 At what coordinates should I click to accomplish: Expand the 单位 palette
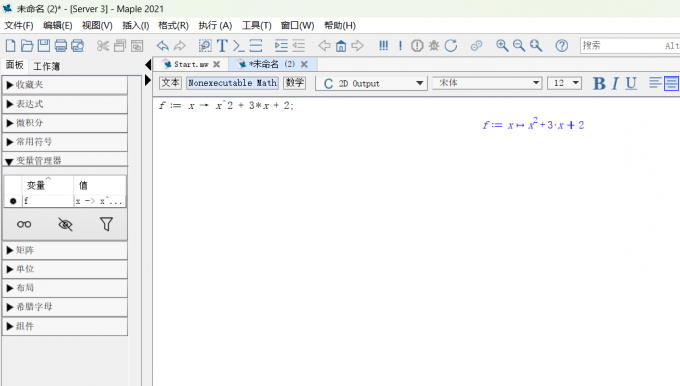65,269
